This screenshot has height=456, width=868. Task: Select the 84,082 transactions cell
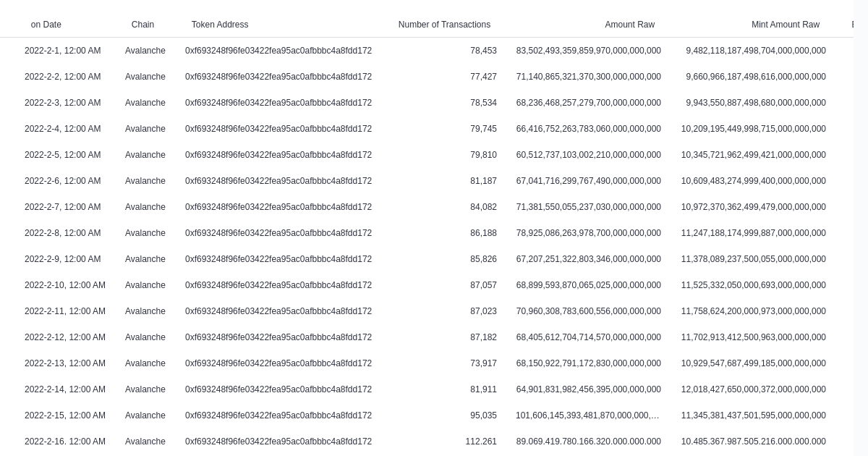click(x=483, y=207)
